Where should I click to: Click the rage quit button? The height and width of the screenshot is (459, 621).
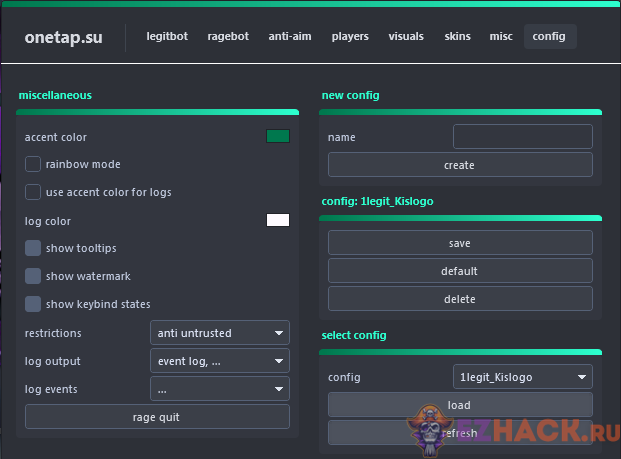coord(157,417)
